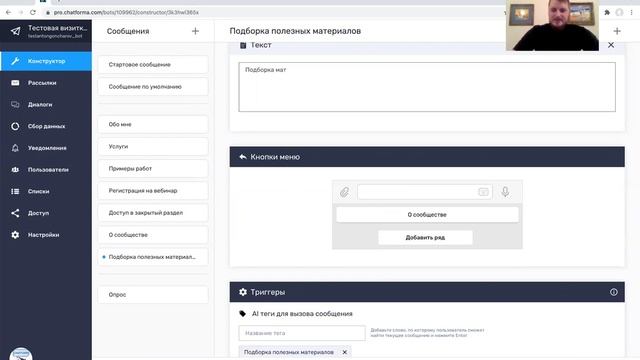The width and height of the screenshot is (640, 360).
Task: Click the browser address bar URL
Action: point(126,13)
